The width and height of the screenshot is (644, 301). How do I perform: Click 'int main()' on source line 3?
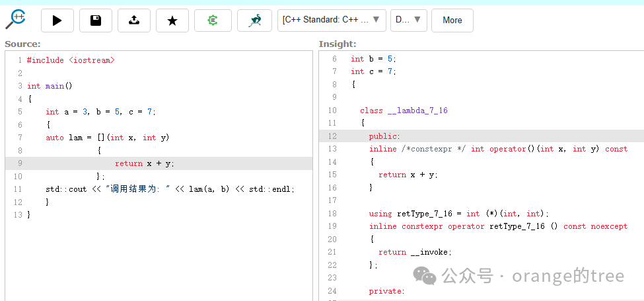(x=50, y=86)
